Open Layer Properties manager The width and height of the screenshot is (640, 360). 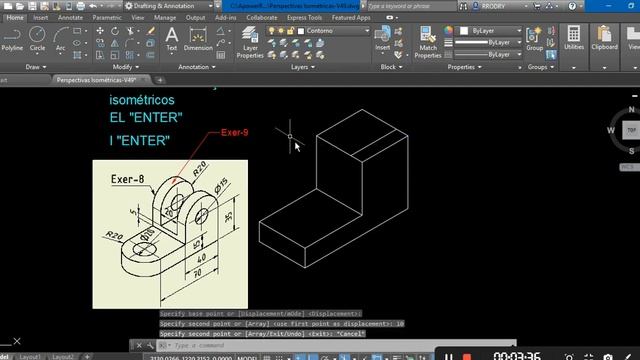coord(250,42)
